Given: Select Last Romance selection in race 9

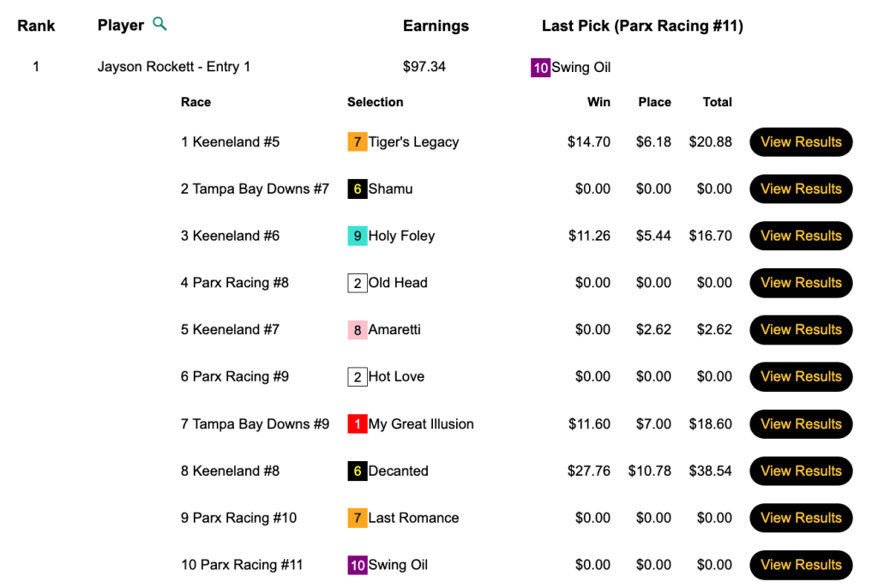Looking at the screenshot, I should [x=413, y=518].
